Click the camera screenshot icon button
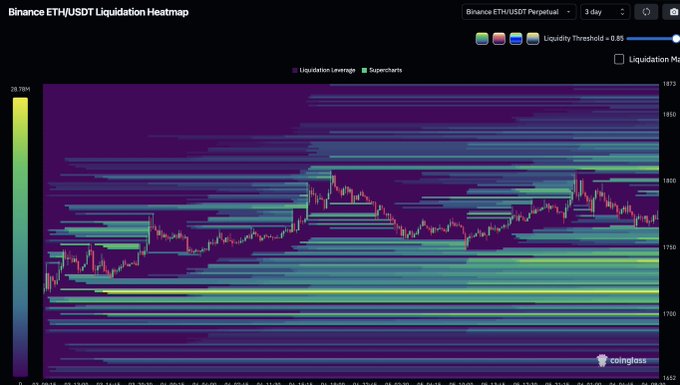Screen dimensions: 680x385 673,12
